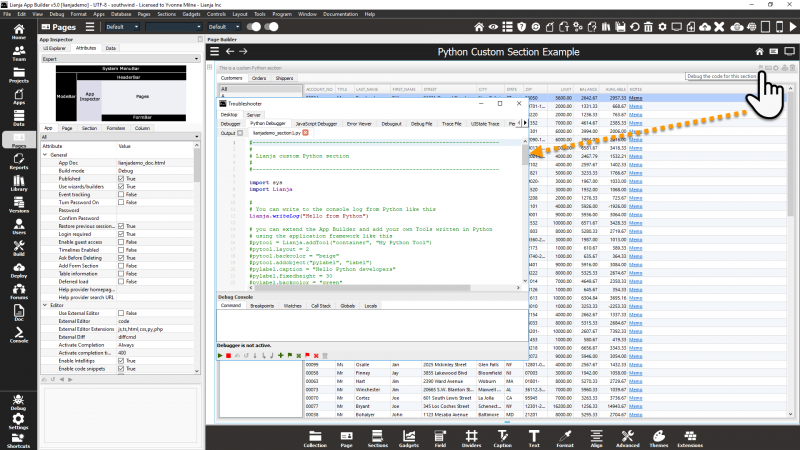The width and height of the screenshot is (800, 450).
Task: Open the Library workspace in the sidebar
Action: coord(19,183)
